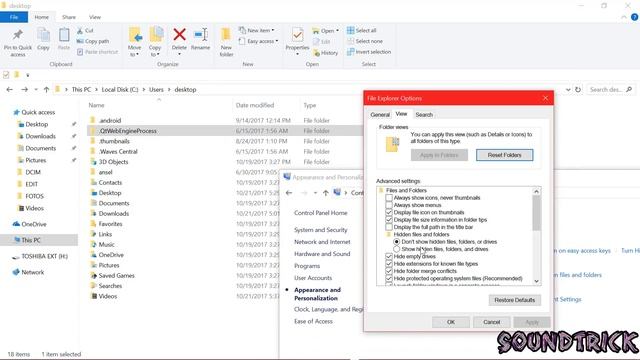Switch to the Share ribbon tab
This screenshot has height=360, width=640.
pyautogui.click(x=69, y=17)
